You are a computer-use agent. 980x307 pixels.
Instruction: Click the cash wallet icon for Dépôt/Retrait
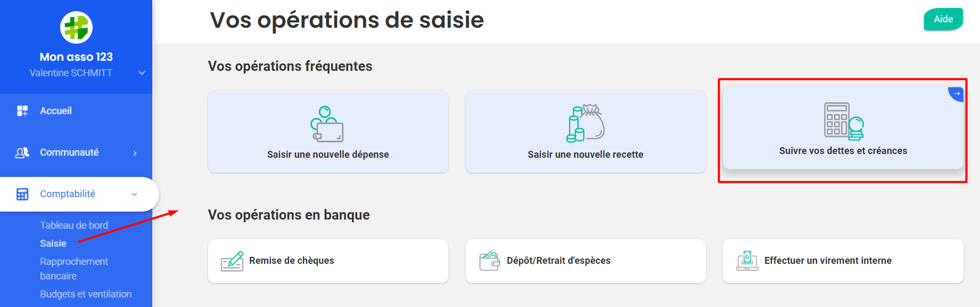coord(490,261)
